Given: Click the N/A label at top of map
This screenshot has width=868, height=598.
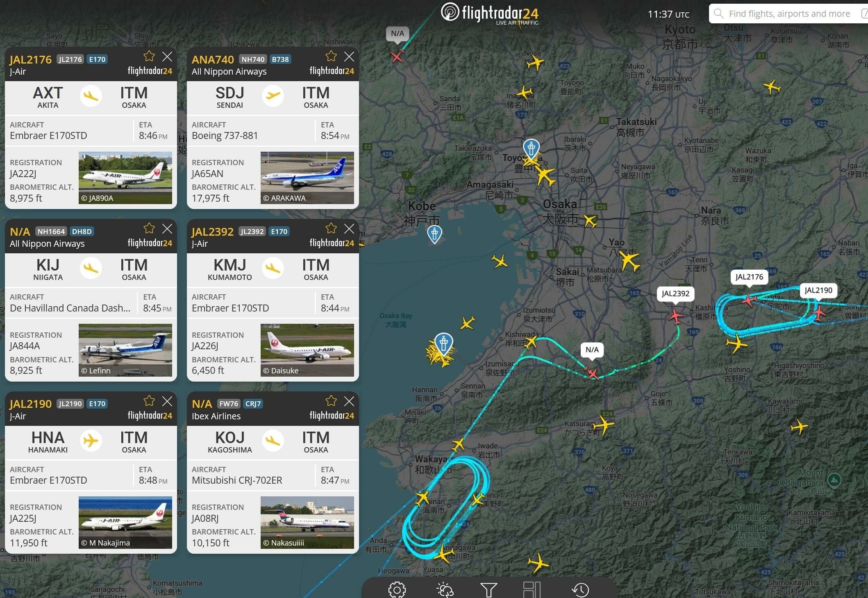Looking at the screenshot, I should click(x=397, y=34).
